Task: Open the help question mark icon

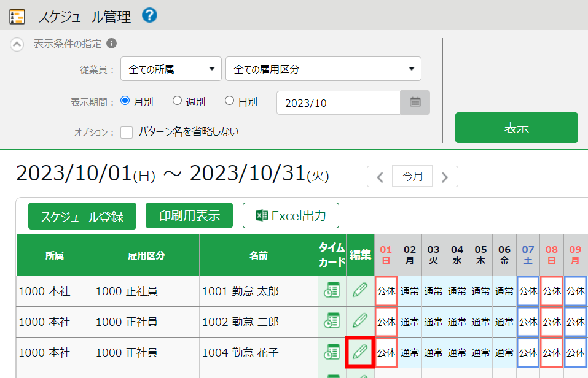Action: [x=149, y=15]
